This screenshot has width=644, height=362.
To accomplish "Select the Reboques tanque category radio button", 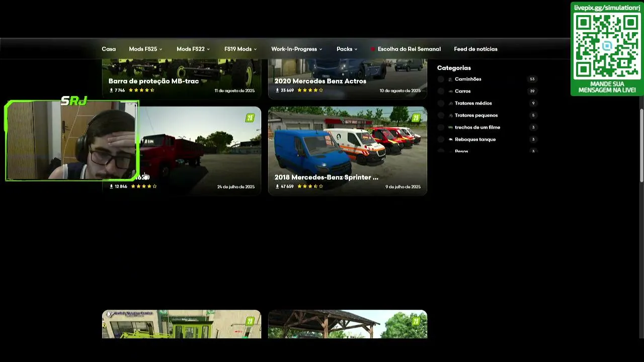I will coord(441,139).
